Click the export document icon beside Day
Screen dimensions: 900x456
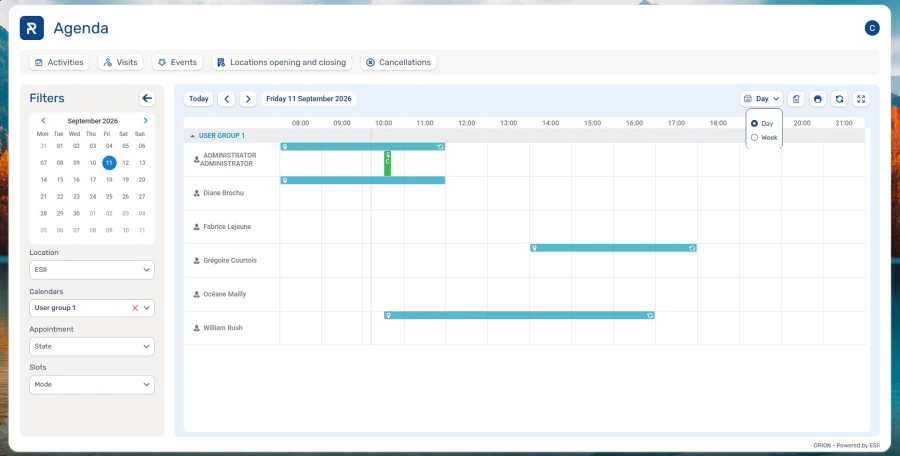point(796,99)
